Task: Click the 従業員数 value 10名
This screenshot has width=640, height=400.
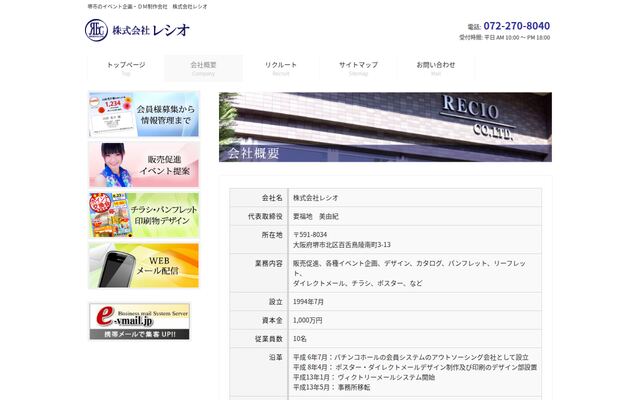Action: [300, 339]
